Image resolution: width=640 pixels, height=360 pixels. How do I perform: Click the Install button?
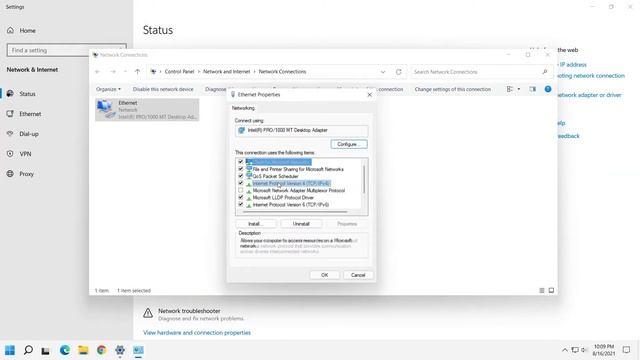[256, 224]
